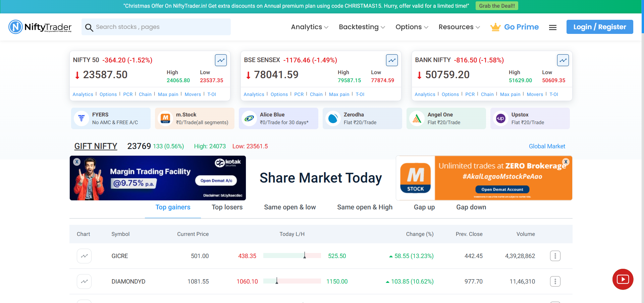Open NIFTY 50 Chain link
644x303 pixels.
[145, 94]
